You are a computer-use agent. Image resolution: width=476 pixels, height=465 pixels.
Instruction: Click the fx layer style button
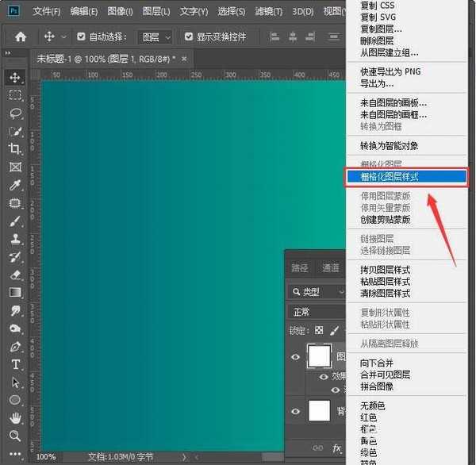pyautogui.click(x=336, y=448)
